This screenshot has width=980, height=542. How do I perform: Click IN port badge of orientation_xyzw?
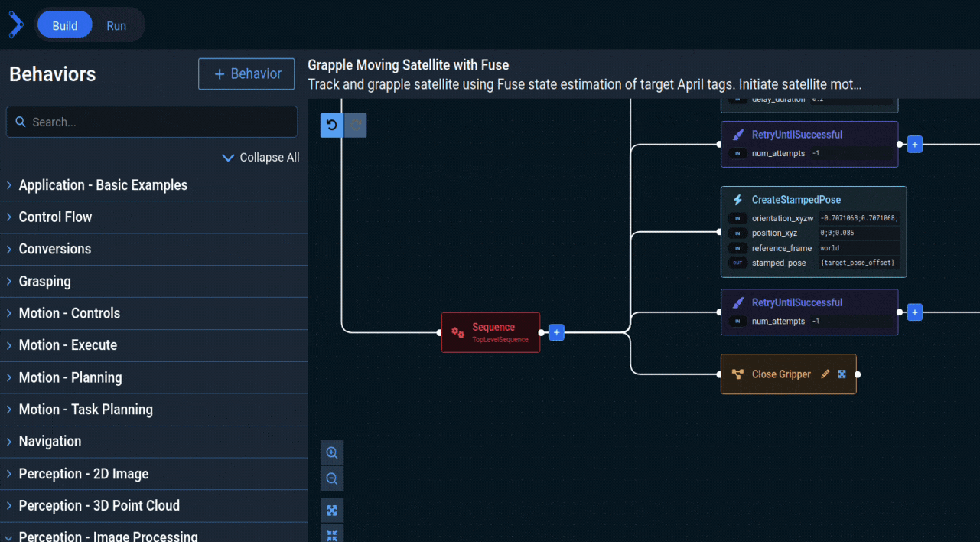click(x=737, y=218)
